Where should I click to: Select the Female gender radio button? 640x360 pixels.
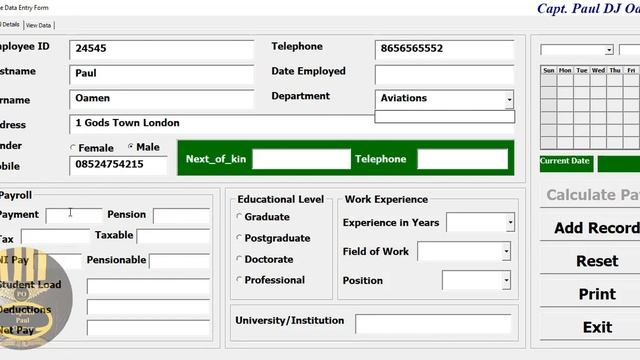(x=73, y=148)
